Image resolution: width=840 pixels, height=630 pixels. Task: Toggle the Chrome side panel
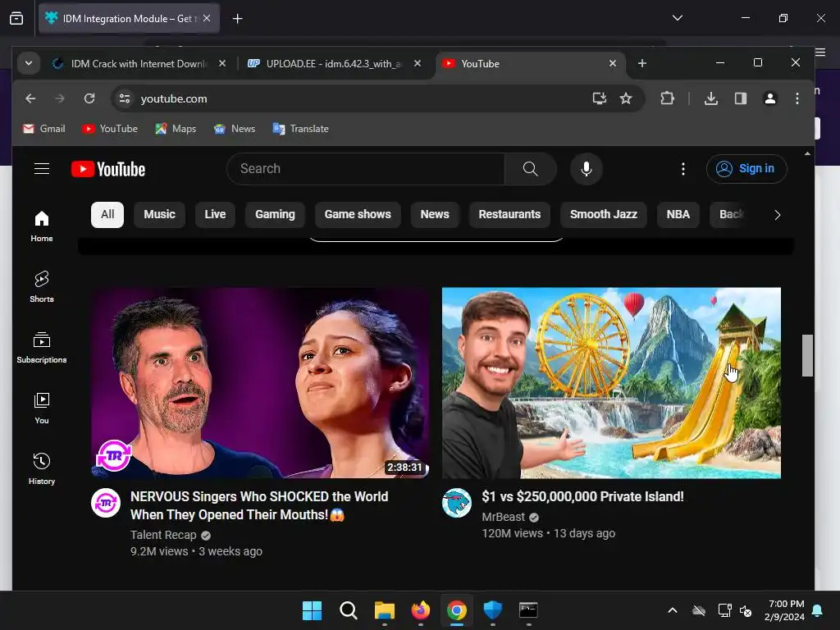tap(741, 98)
